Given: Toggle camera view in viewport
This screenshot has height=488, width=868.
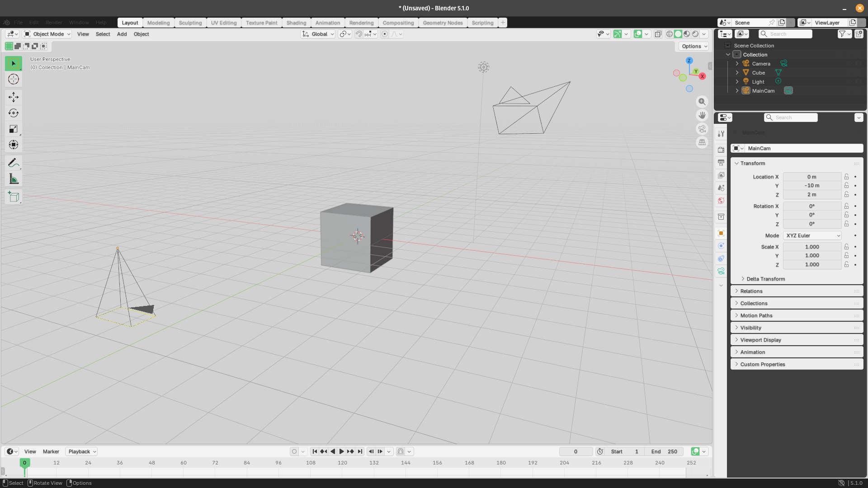Looking at the screenshot, I should (702, 129).
